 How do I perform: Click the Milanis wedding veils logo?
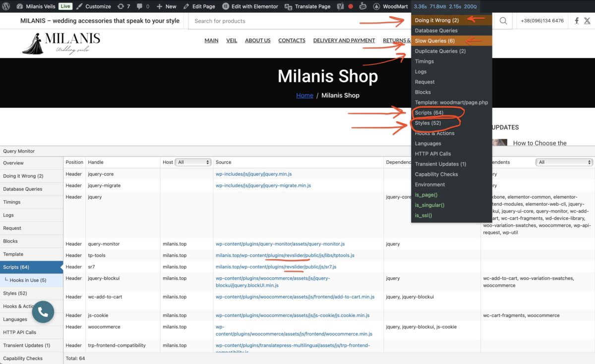coord(61,43)
